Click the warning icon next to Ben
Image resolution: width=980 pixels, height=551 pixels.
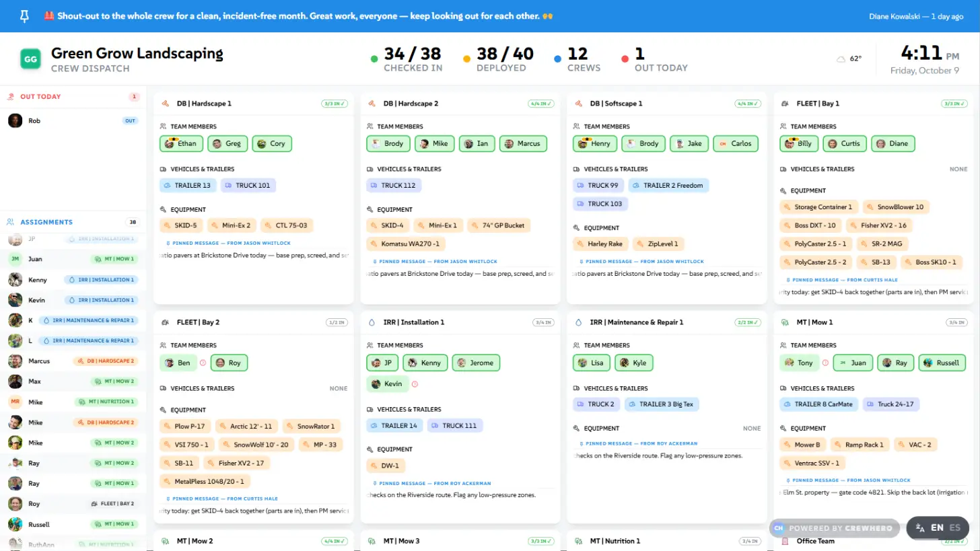pos(203,363)
